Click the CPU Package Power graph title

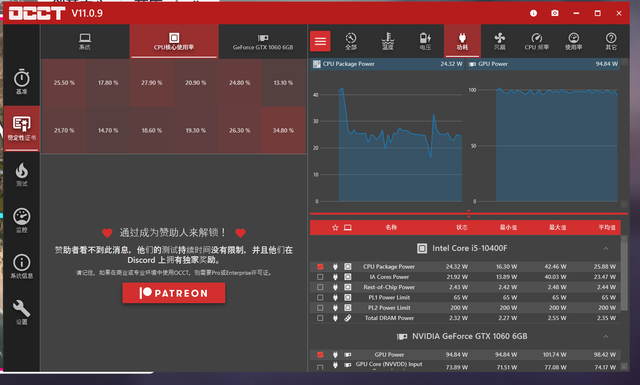[348, 64]
